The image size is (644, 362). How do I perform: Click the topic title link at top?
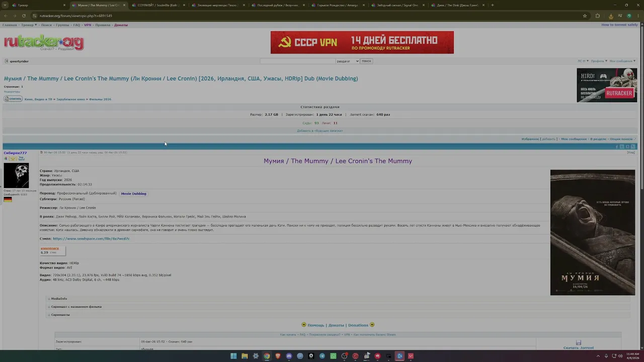coord(181,78)
